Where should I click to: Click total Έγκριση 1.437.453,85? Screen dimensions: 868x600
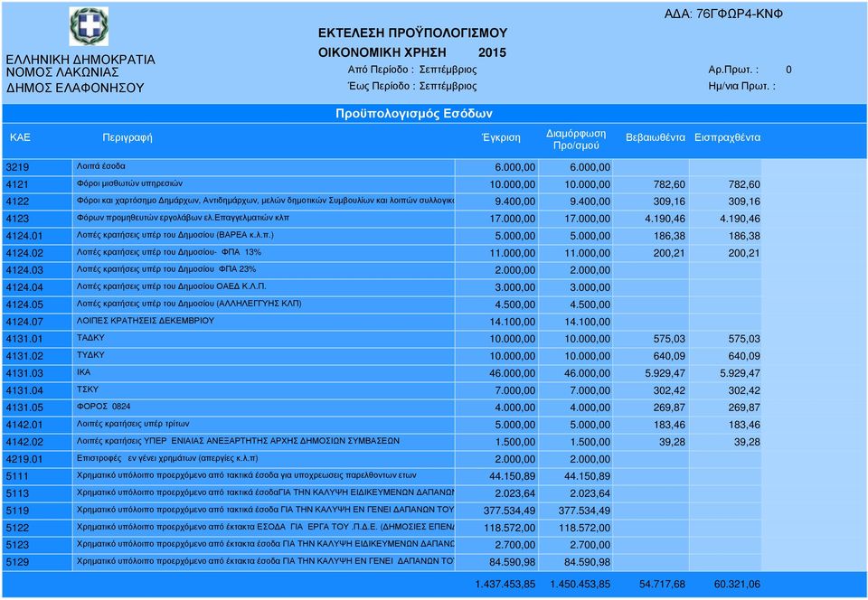pos(505,584)
